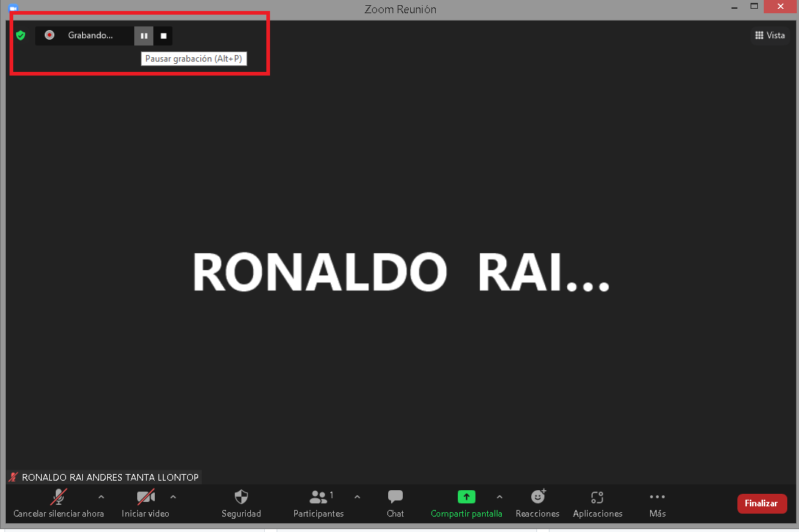Click Finalizar to end the meeting
The width and height of the screenshot is (799, 532).
pyautogui.click(x=762, y=503)
